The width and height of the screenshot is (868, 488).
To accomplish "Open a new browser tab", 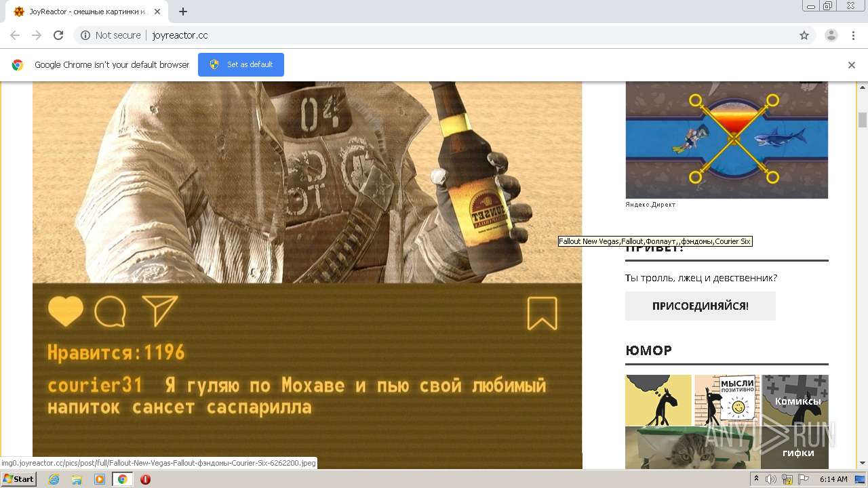I will click(x=183, y=12).
